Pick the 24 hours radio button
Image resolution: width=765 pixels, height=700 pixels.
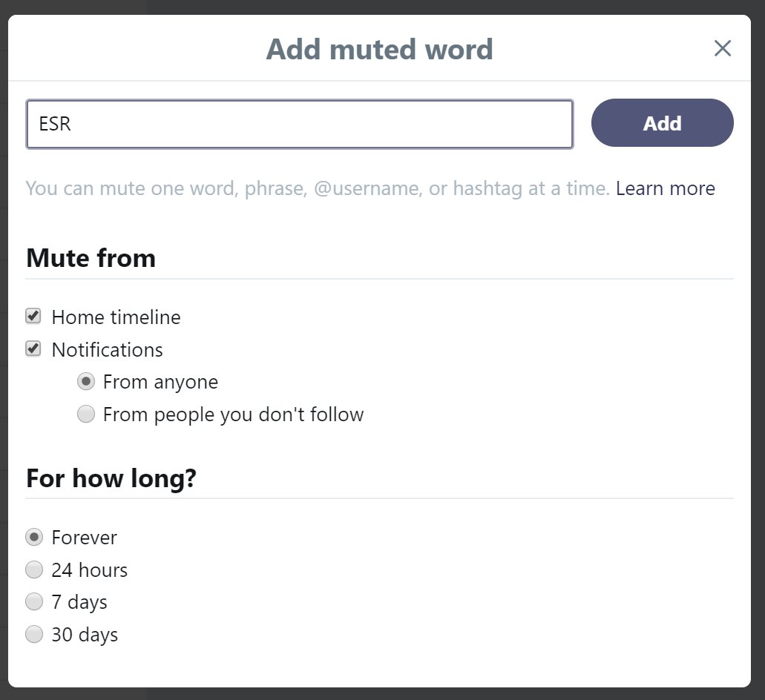pos(34,569)
